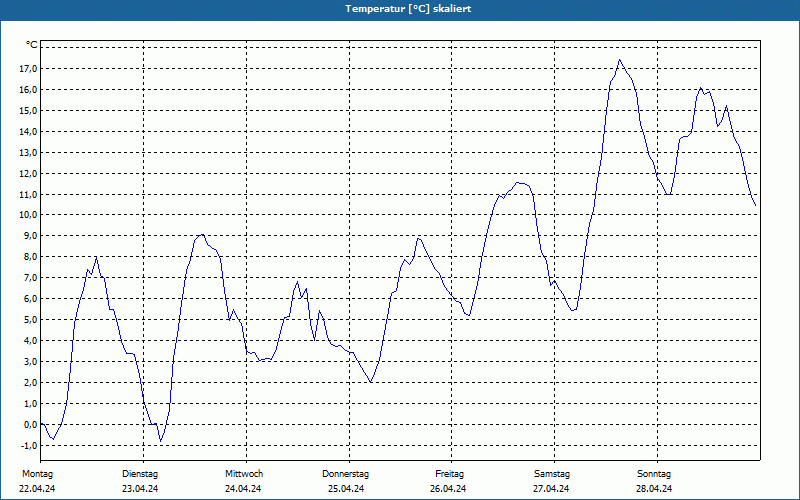Click the 13,0 value on temperature axis
Viewport: 800px width, 500px height.
tap(28, 153)
